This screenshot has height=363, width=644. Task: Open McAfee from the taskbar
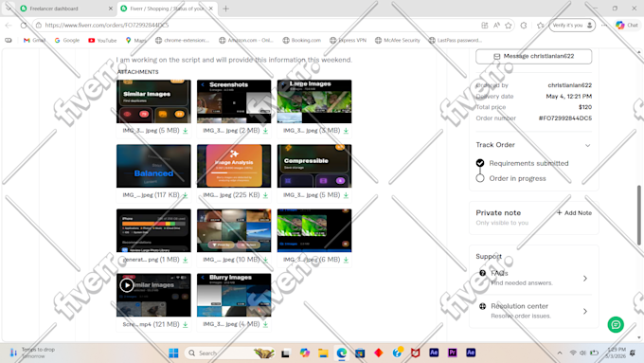(415, 353)
